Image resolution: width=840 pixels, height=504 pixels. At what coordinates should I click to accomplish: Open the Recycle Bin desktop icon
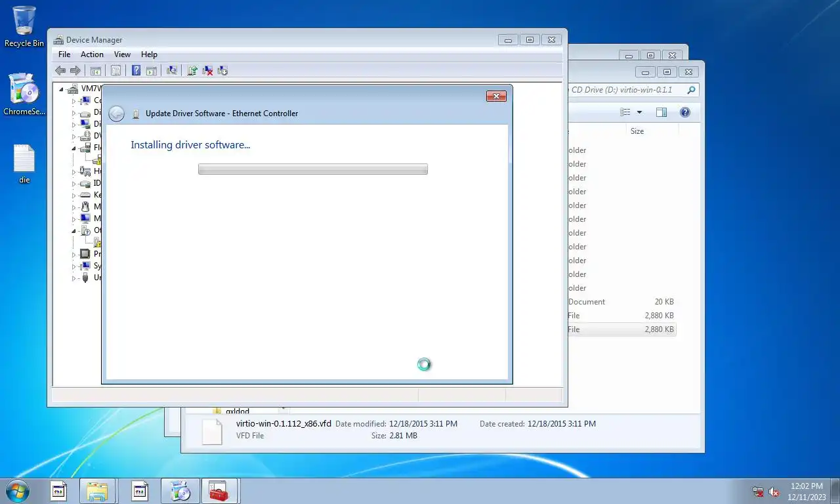[24, 26]
